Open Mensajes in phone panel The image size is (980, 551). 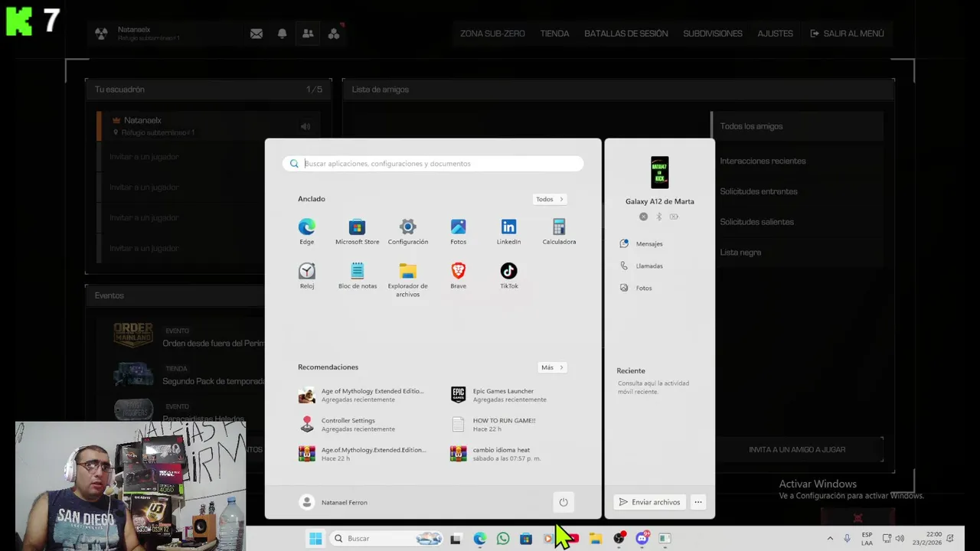click(x=642, y=243)
